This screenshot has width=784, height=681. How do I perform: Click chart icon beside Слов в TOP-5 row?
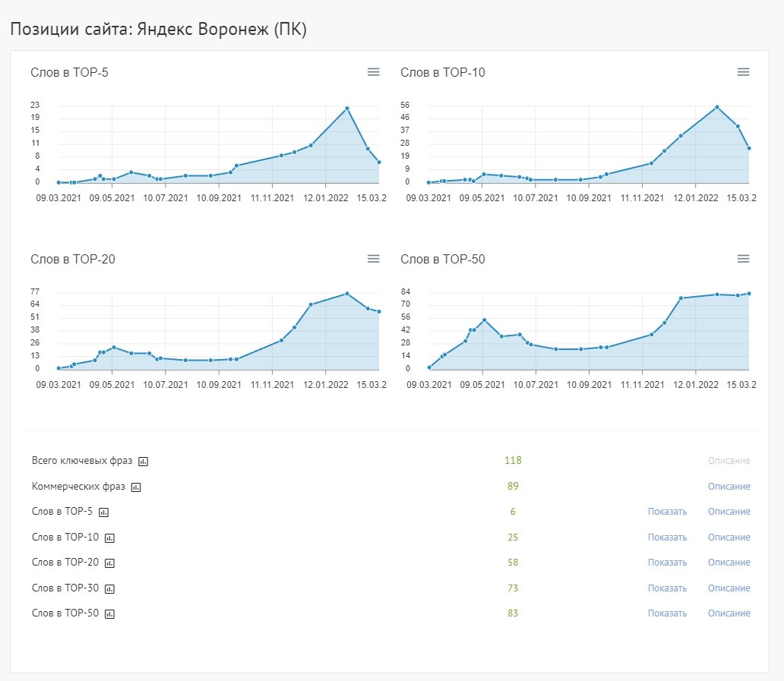103,512
